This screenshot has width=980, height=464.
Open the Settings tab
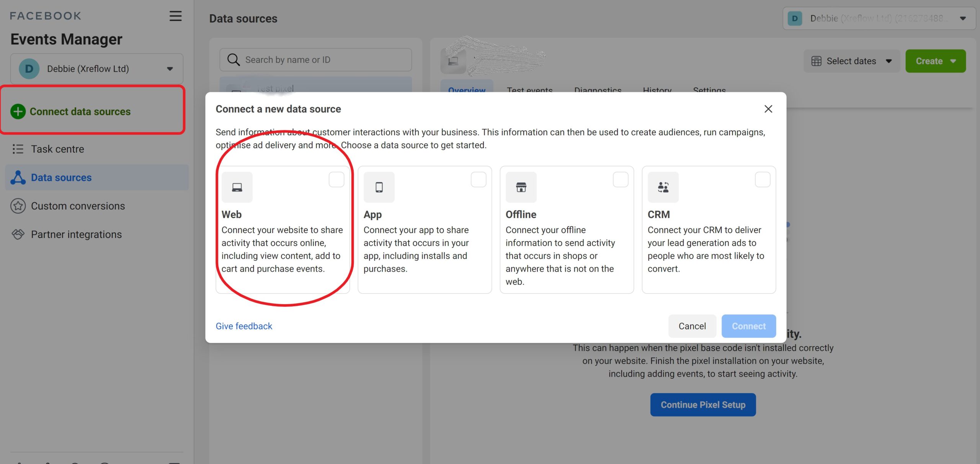(709, 90)
